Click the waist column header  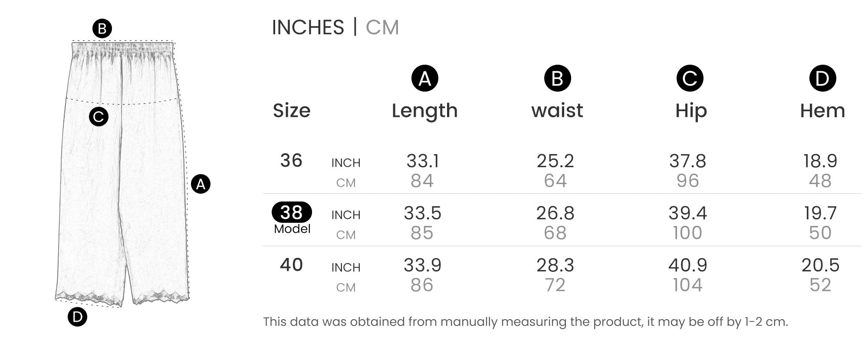point(557,111)
